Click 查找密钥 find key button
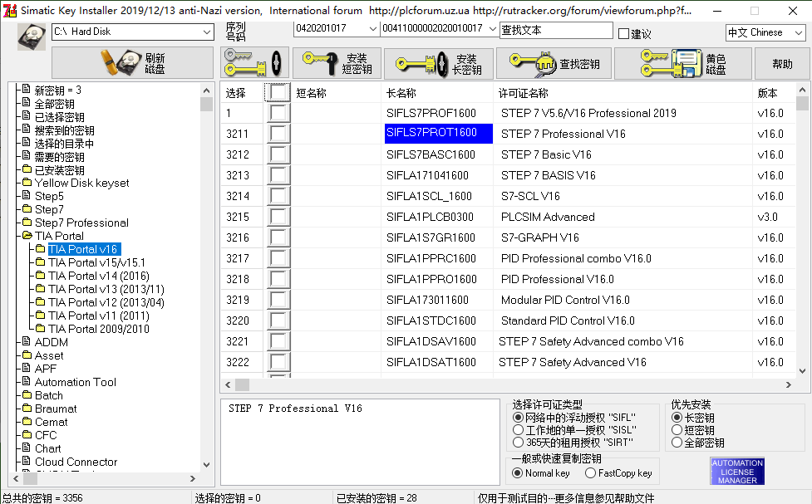 [554, 63]
